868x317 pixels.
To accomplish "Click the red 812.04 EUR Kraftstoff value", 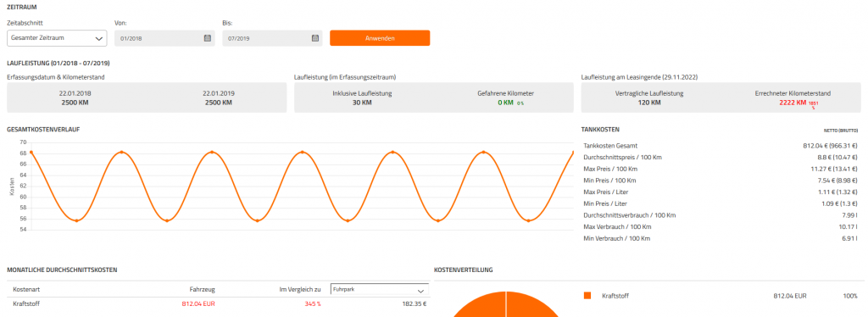I will (198, 303).
